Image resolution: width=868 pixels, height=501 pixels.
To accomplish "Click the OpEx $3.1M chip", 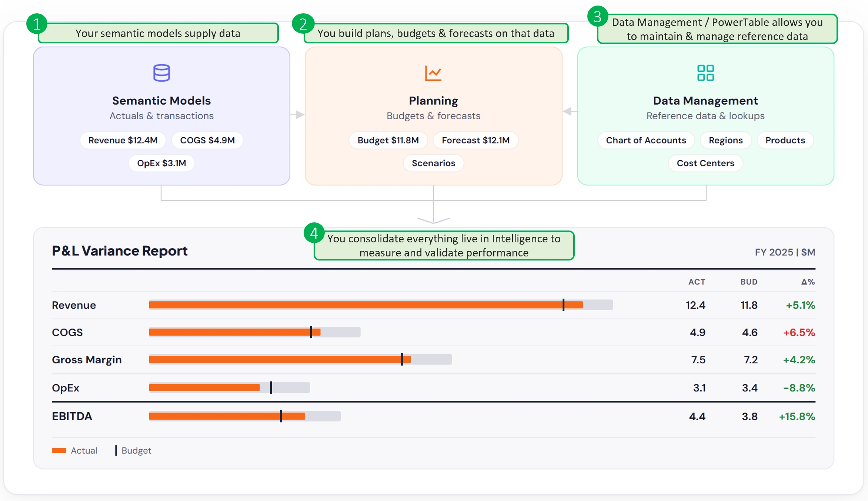I will coord(161,163).
